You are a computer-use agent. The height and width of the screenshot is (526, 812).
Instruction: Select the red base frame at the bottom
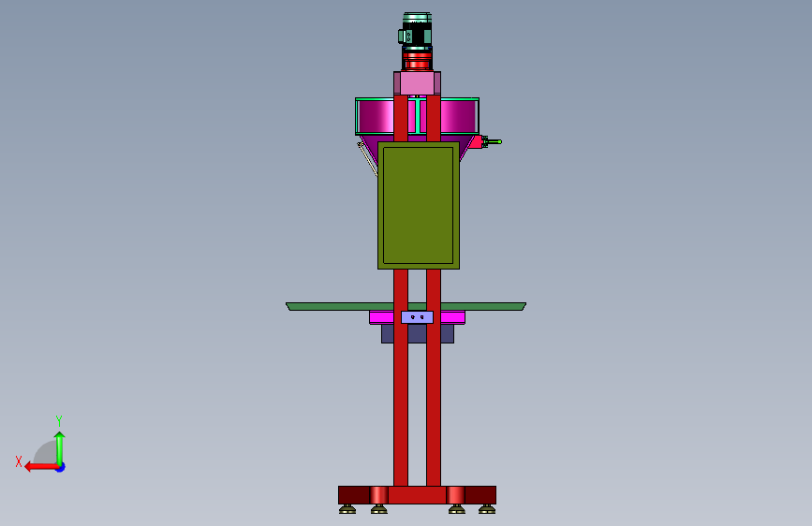[418, 495]
